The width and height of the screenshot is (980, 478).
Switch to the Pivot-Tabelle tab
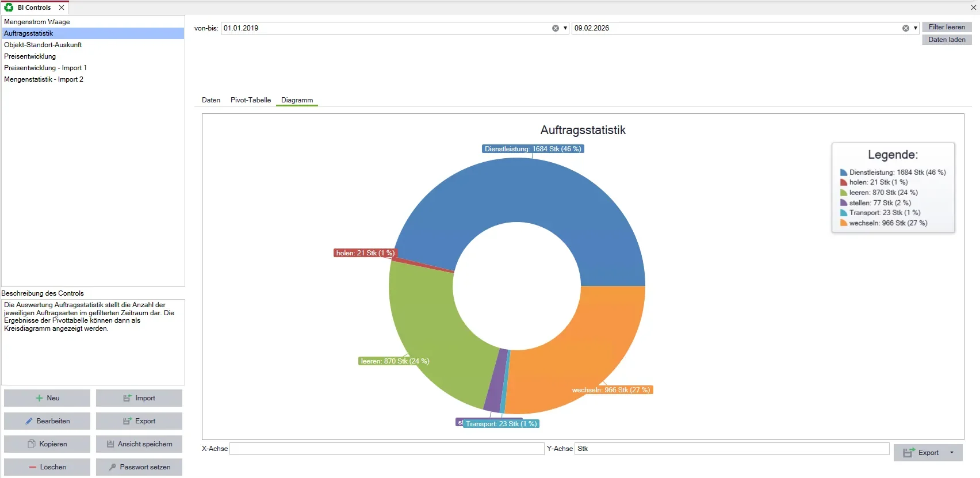[x=251, y=100]
